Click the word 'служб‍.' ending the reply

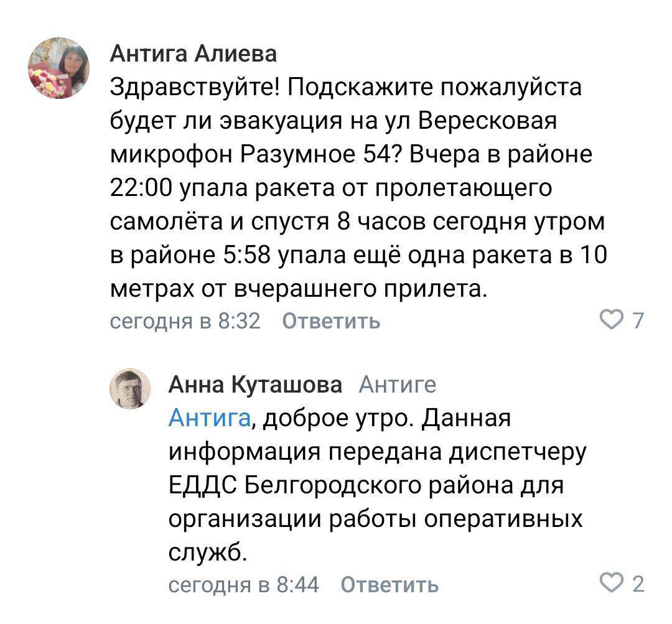point(208,551)
